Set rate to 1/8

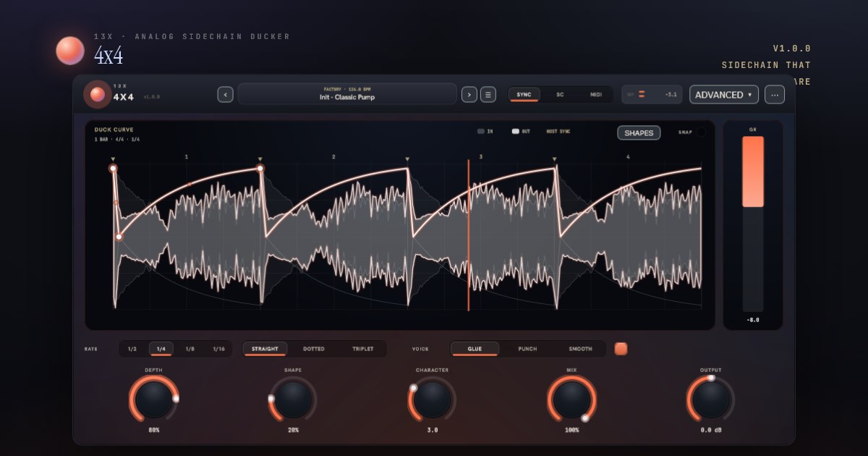(190, 349)
